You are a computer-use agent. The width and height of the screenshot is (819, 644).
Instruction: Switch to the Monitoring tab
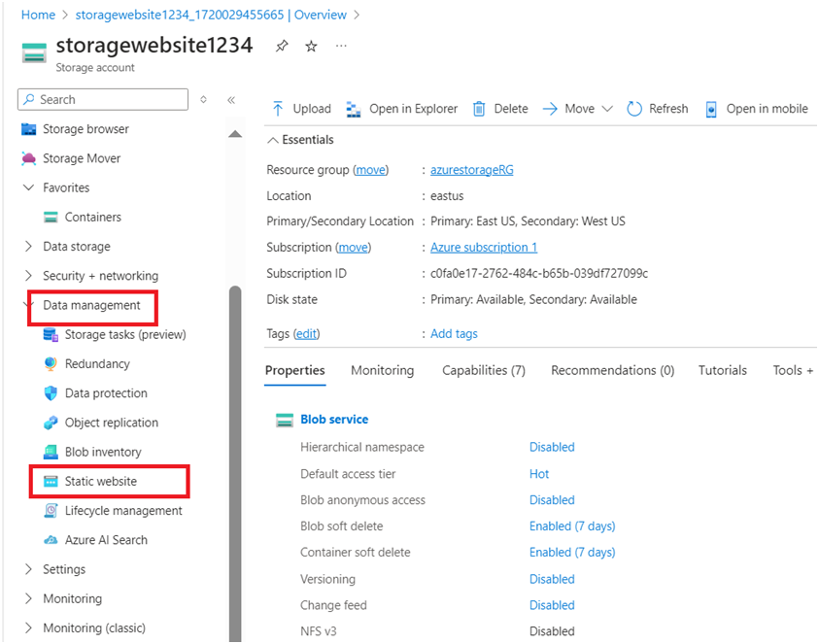pos(383,370)
